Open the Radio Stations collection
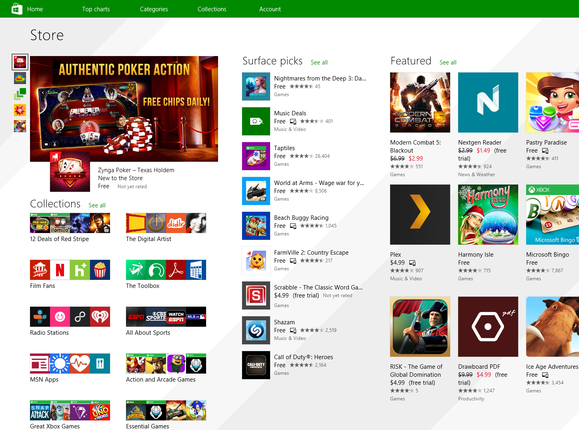579x430 pixels. coord(70,321)
